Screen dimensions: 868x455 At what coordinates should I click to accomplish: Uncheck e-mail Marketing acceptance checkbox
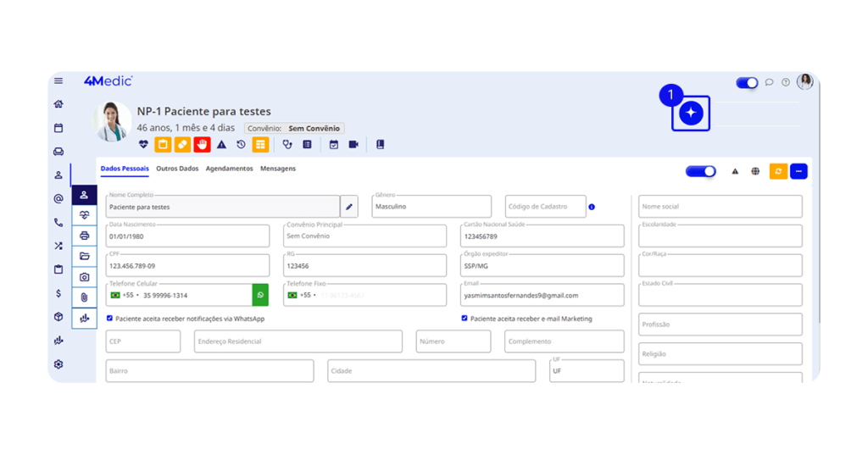click(465, 319)
